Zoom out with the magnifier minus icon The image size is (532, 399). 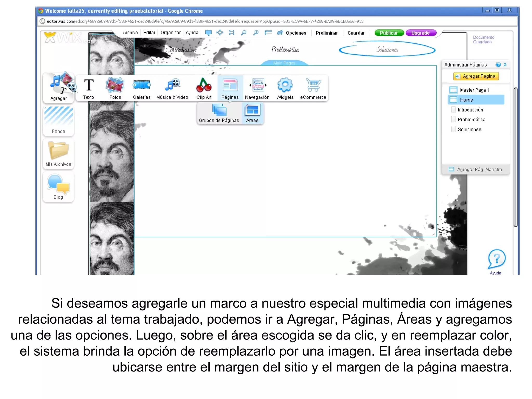coord(244,33)
